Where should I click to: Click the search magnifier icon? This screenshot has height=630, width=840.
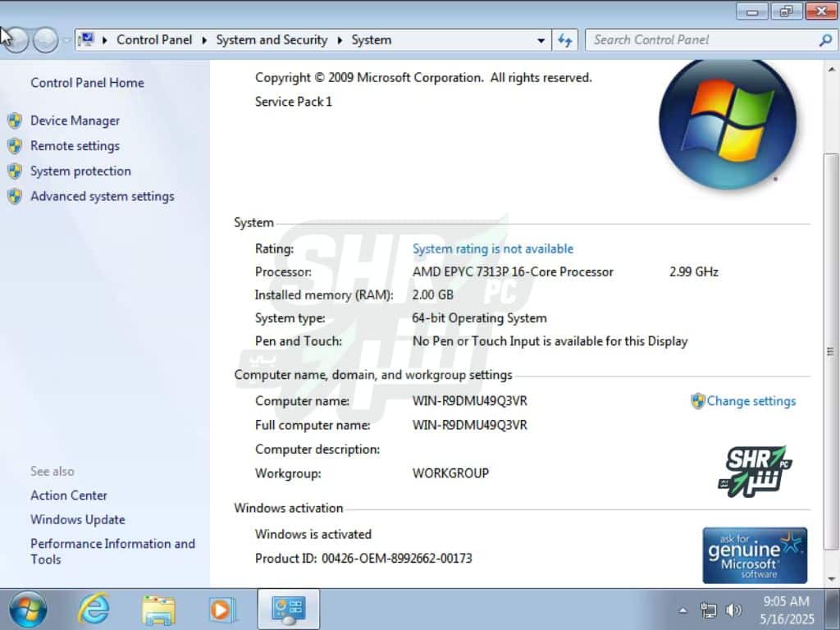tap(825, 40)
